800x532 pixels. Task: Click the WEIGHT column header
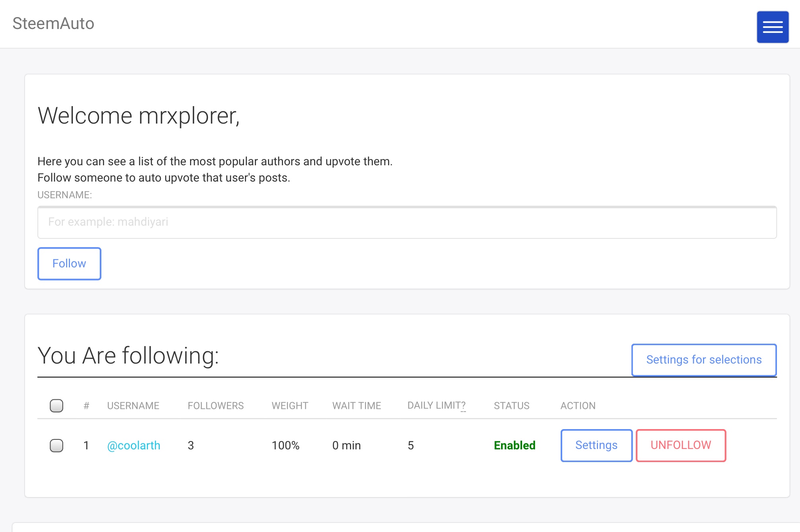pyautogui.click(x=290, y=406)
